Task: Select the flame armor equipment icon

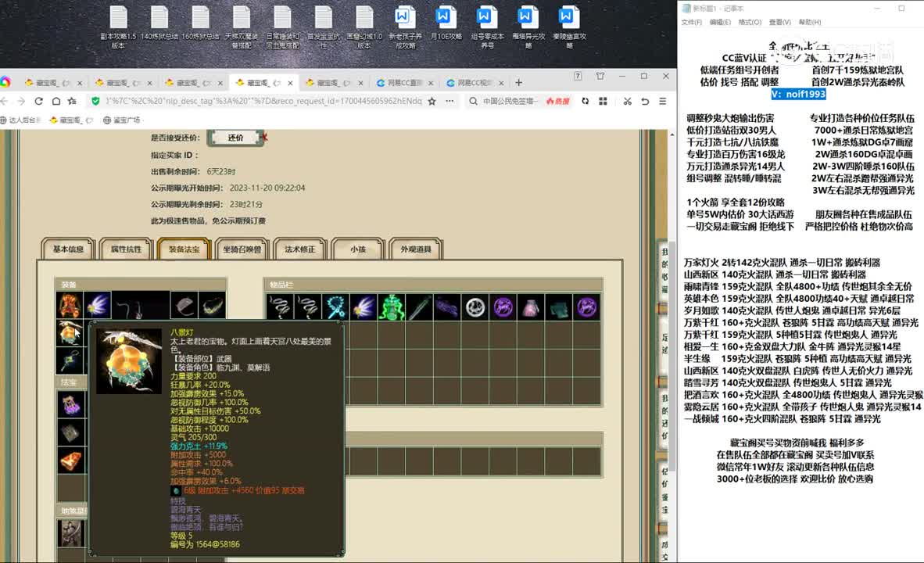Action: coord(70,306)
